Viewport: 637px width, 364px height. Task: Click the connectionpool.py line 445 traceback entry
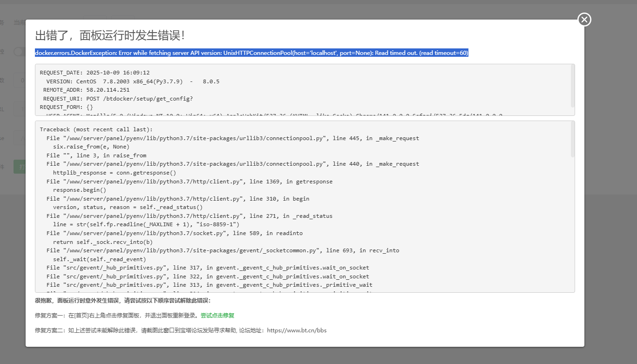tap(233, 138)
